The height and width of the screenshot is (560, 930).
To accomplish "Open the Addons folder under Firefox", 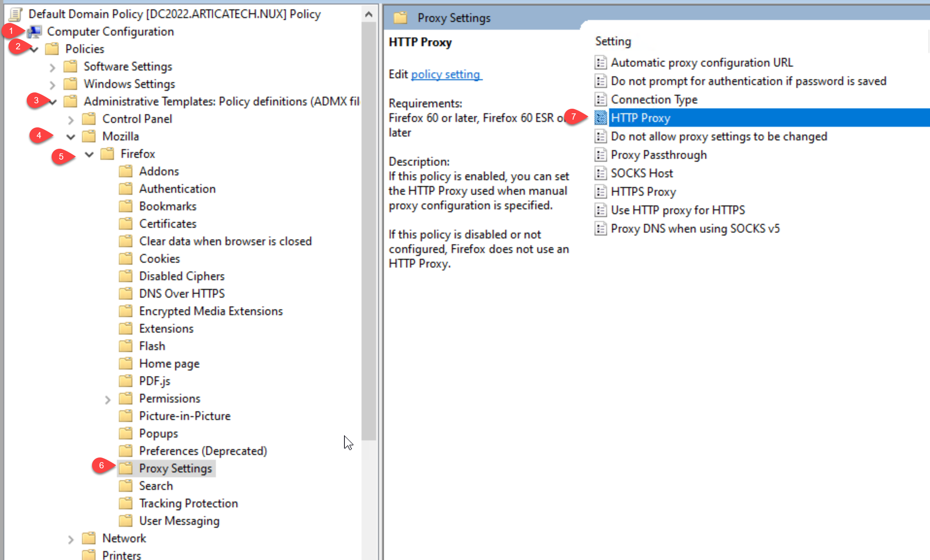I will 159,171.
